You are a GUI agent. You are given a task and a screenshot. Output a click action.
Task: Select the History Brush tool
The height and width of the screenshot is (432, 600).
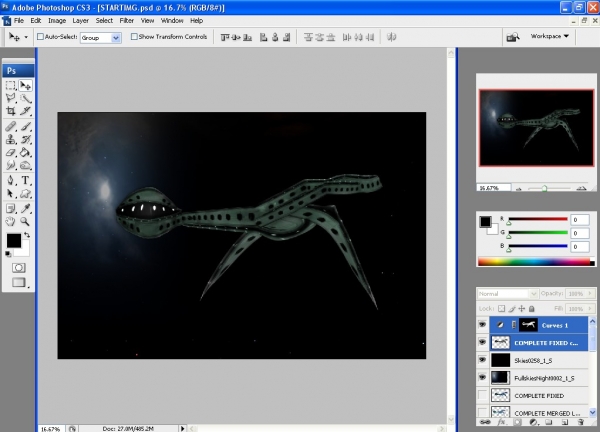coord(25,139)
